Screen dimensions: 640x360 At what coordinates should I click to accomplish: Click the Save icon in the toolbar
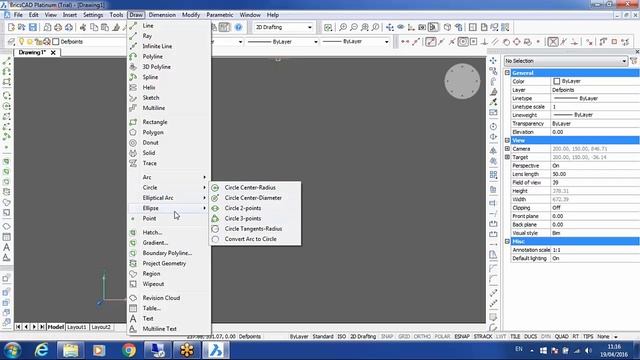(33, 27)
